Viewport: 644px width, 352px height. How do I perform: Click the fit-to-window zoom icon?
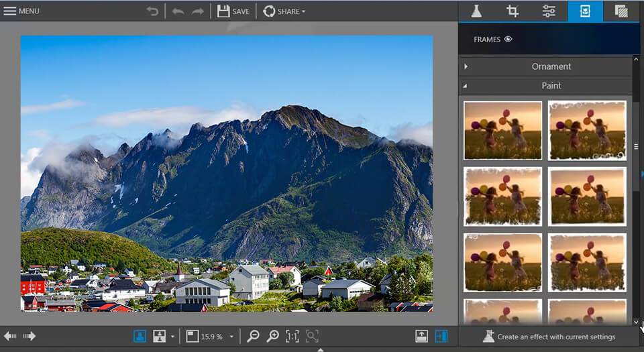coord(192,337)
